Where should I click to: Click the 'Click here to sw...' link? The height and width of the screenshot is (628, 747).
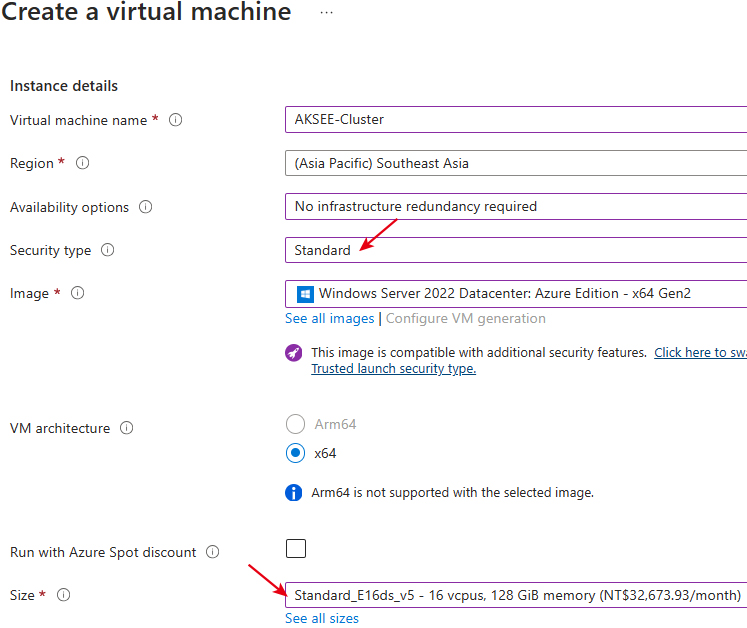point(700,352)
